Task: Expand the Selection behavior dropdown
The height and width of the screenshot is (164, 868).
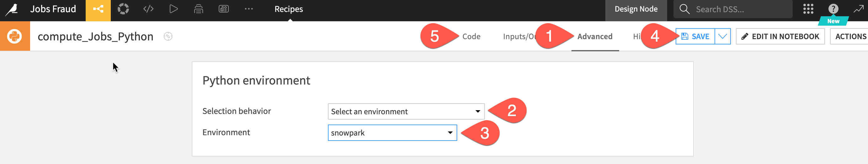Action: coord(406,111)
